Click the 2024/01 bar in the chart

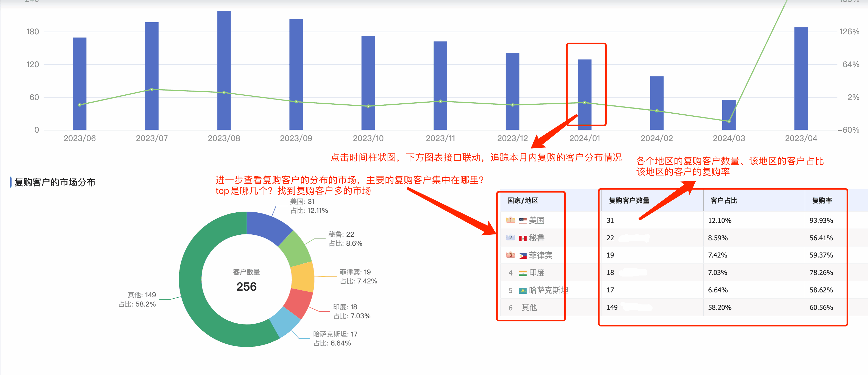[x=584, y=95]
